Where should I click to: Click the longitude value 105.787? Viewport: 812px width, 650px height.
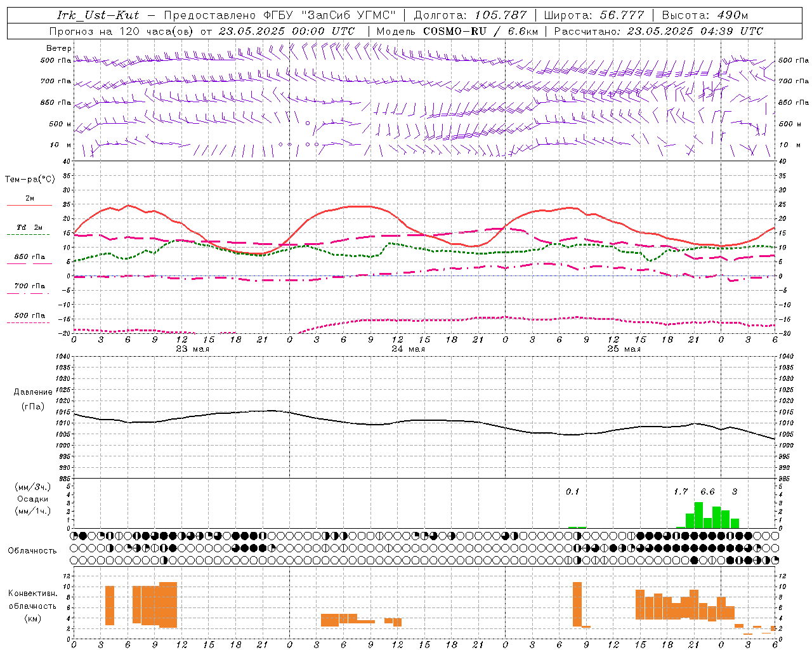pyautogui.click(x=501, y=15)
